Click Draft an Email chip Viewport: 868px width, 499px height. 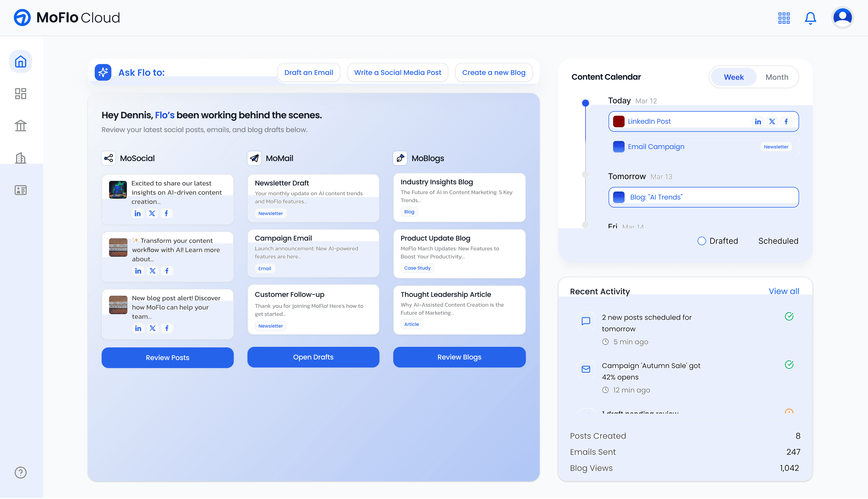click(308, 72)
